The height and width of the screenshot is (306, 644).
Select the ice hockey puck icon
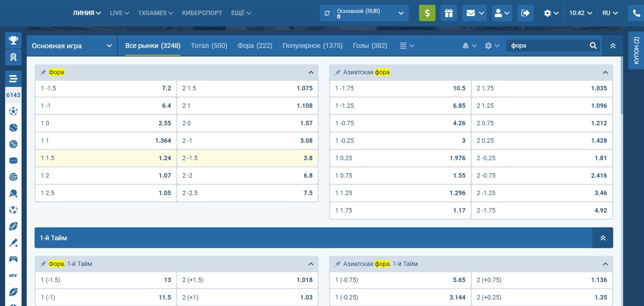(13, 161)
